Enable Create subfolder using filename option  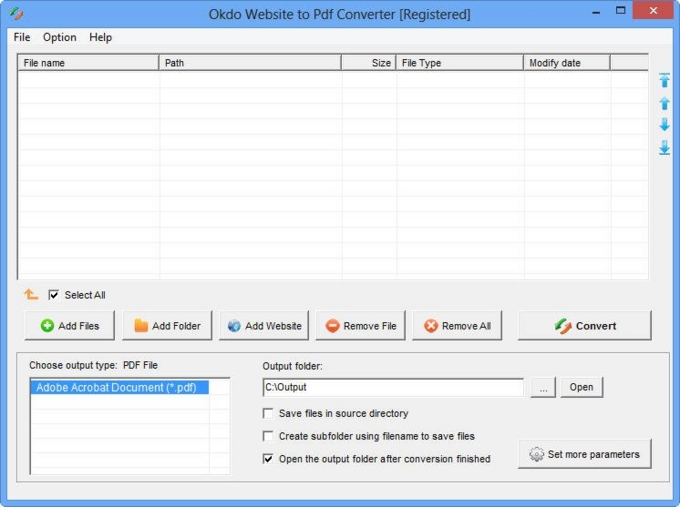point(268,436)
